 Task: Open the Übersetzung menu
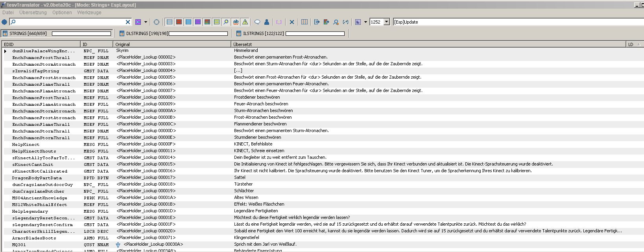33,13
